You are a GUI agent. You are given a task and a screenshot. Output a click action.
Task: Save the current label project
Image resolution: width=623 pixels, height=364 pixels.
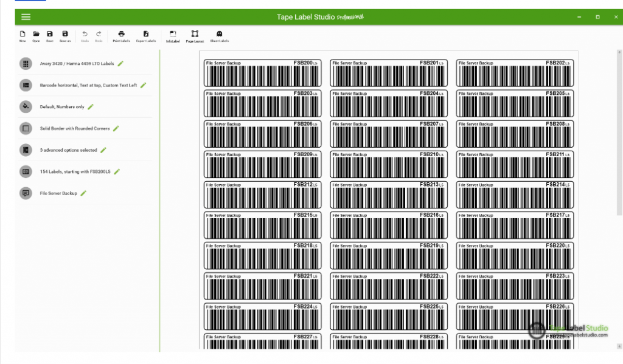pos(50,36)
